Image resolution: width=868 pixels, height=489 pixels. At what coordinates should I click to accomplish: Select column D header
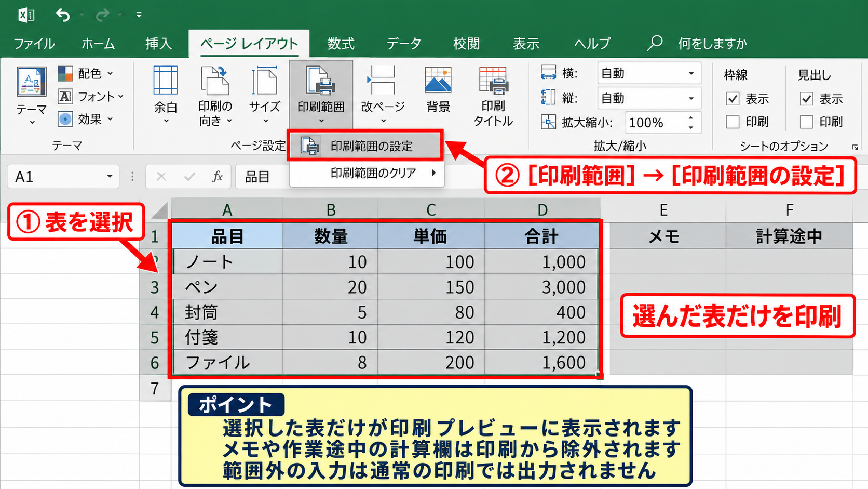click(542, 210)
